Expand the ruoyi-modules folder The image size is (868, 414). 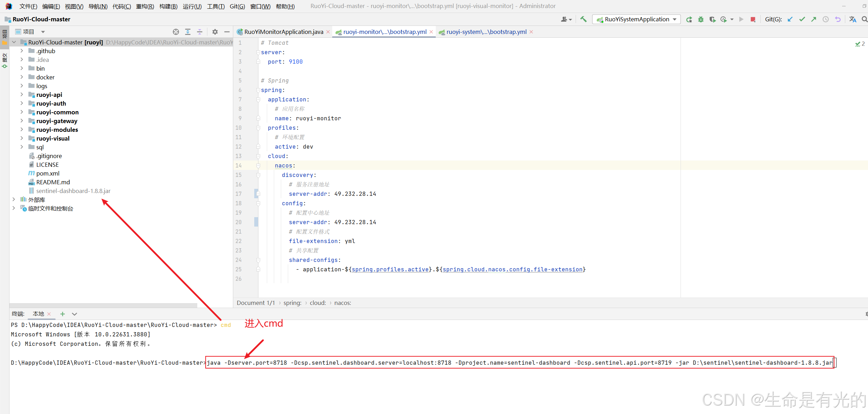(x=22, y=129)
